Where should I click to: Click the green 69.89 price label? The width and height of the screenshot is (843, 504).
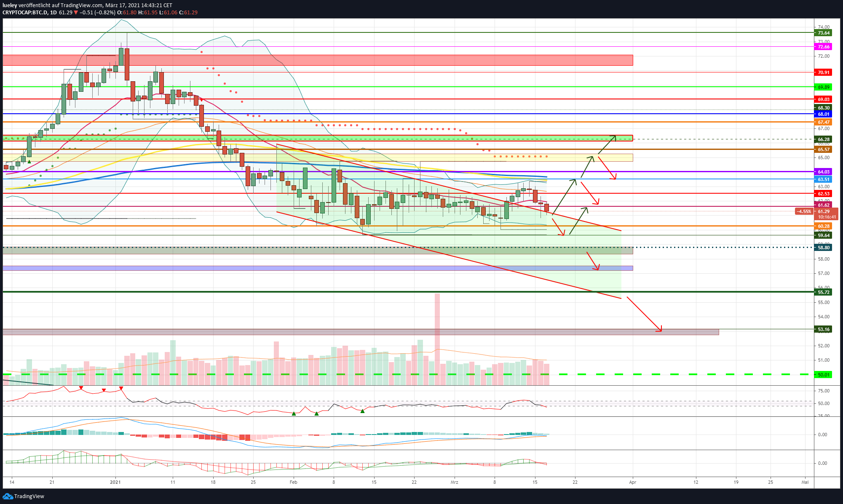(x=823, y=87)
